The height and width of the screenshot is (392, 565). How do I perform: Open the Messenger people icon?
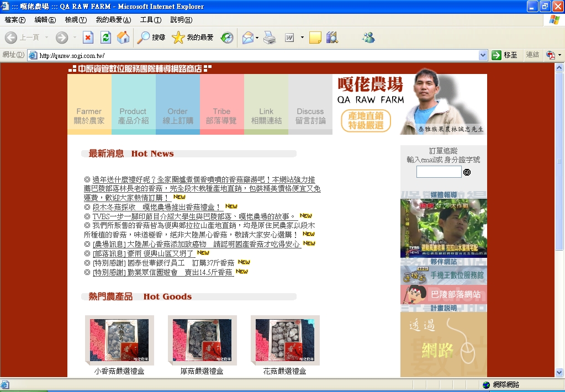368,38
